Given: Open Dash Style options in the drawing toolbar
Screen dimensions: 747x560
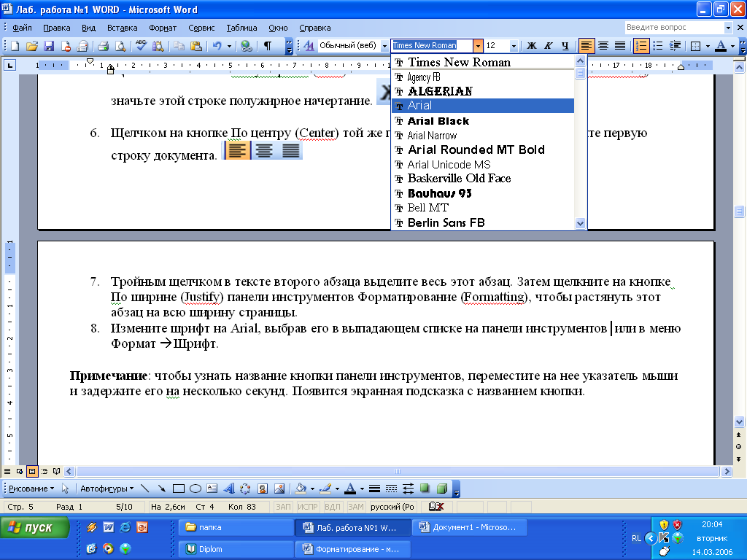Looking at the screenshot, I should [391, 489].
